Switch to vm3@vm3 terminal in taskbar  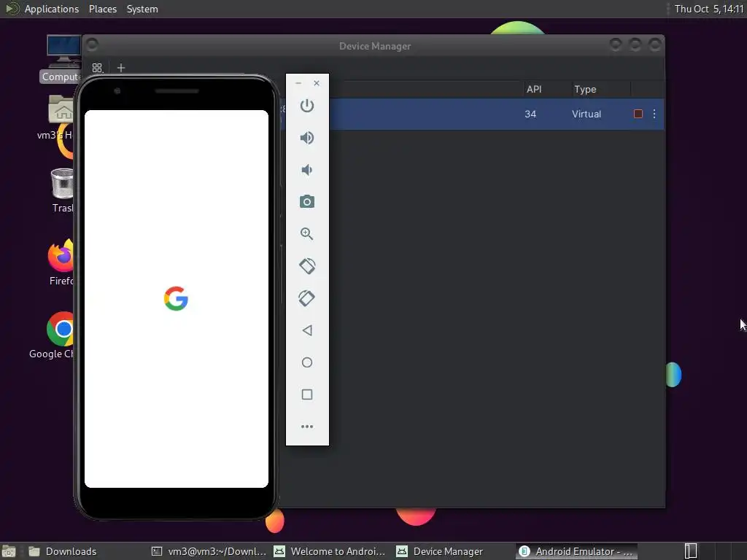tap(209, 551)
